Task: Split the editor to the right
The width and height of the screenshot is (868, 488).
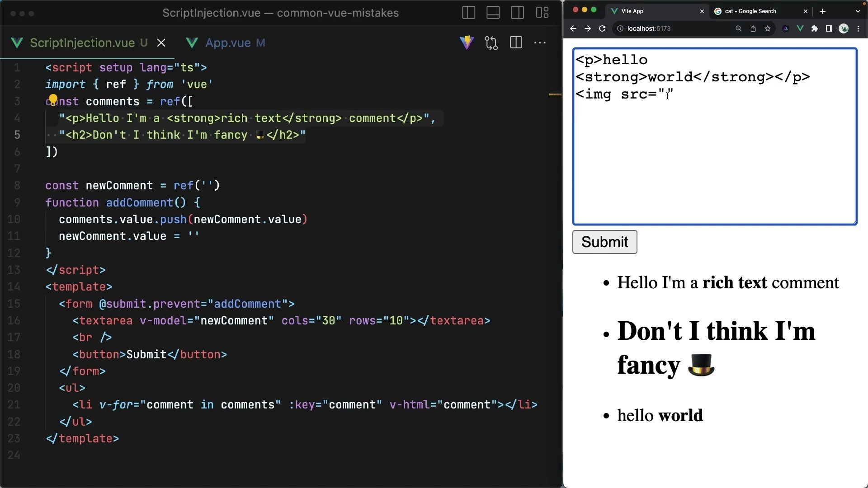Action: click(x=516, y=43)
